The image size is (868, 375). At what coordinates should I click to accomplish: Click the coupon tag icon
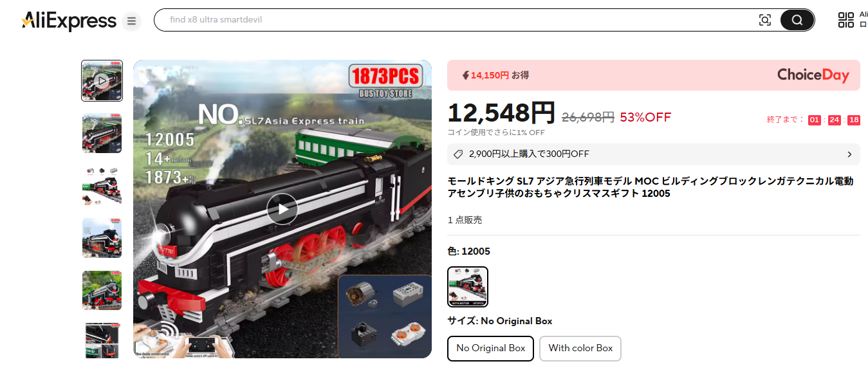point(458,154)
